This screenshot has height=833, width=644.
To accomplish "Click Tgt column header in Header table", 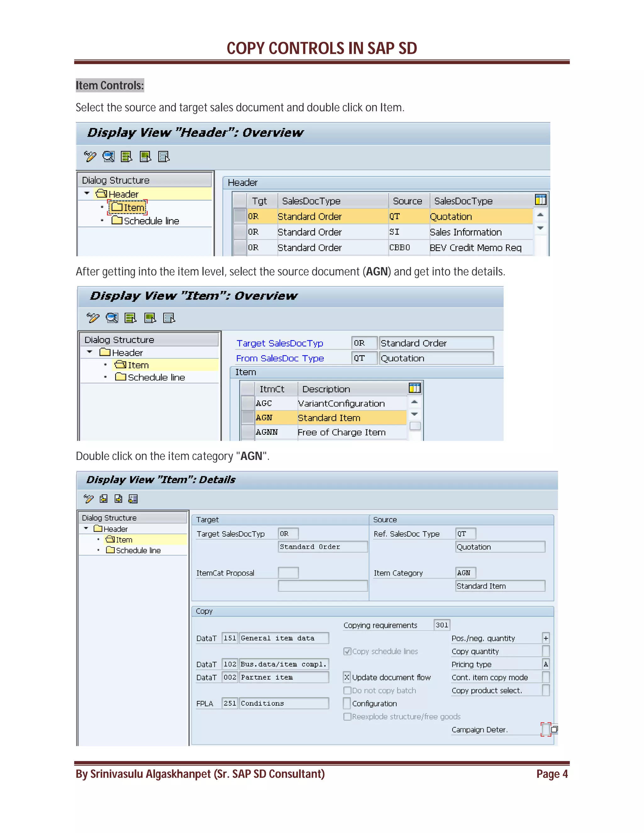I will (262, 201).
